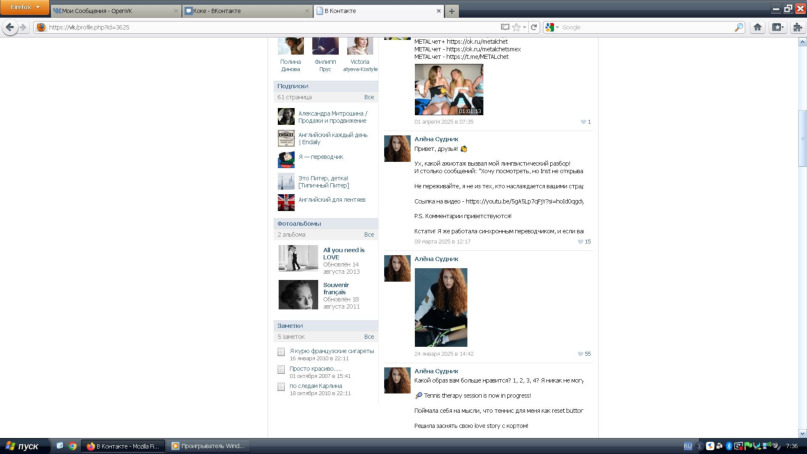
Task: Open the Google search engine selector dropdown
Action: click(x=552, y=27)
